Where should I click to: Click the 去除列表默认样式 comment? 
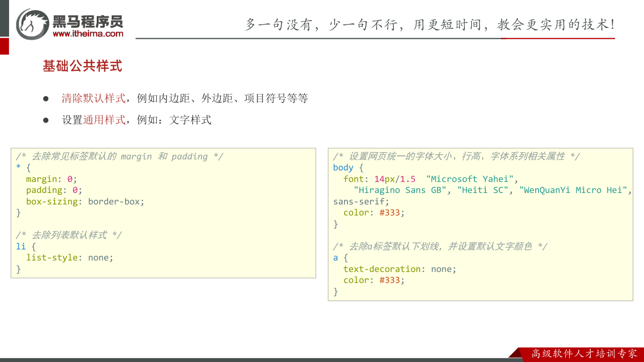tap(69, 235)
